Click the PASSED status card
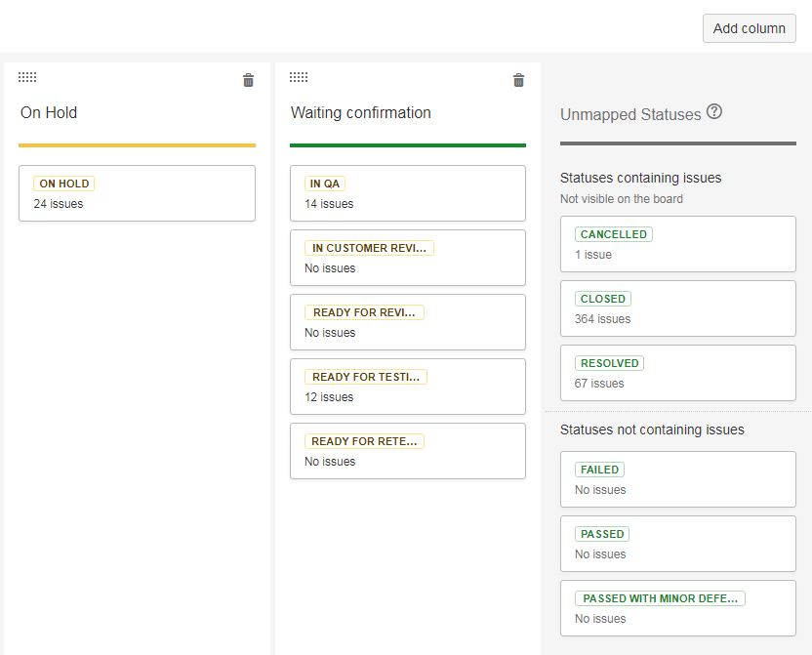The width and height of the screenshot is (812, 655). click(x=677, y=544)
